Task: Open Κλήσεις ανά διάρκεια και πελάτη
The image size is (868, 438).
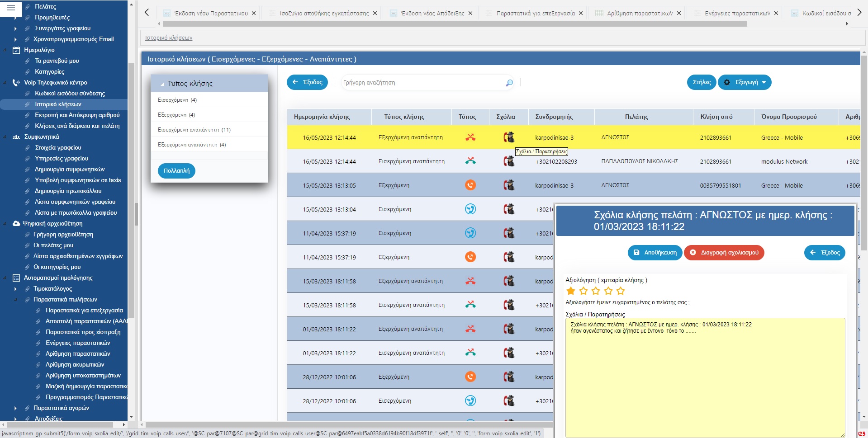Action: coord(77,126)
